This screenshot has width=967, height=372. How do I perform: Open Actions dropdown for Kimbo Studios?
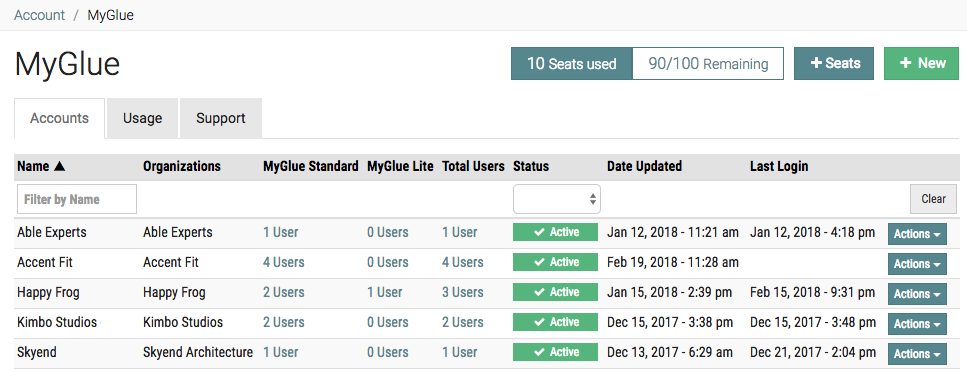(x=917, y=324)
